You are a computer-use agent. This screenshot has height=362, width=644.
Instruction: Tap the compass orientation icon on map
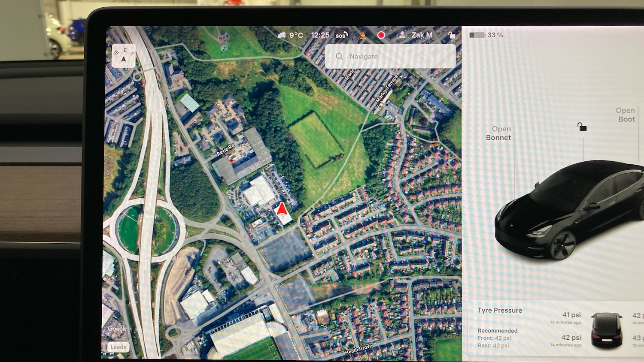(124, 56)
